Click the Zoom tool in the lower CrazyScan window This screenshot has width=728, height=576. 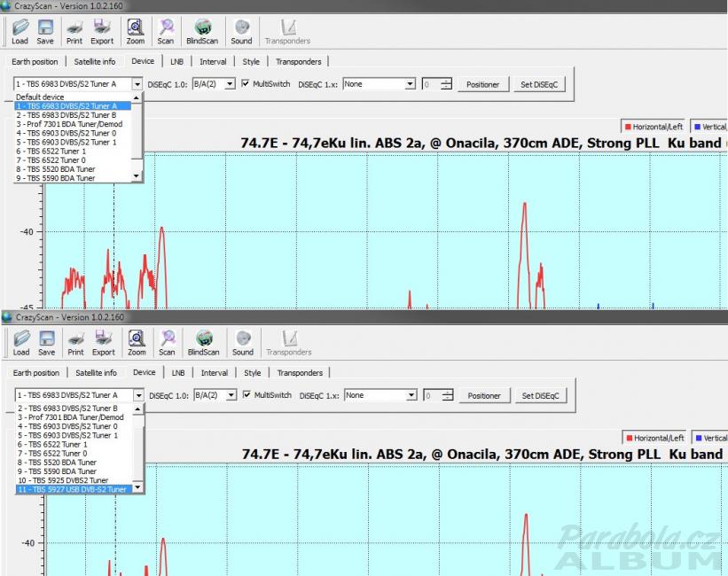(137, 343)
